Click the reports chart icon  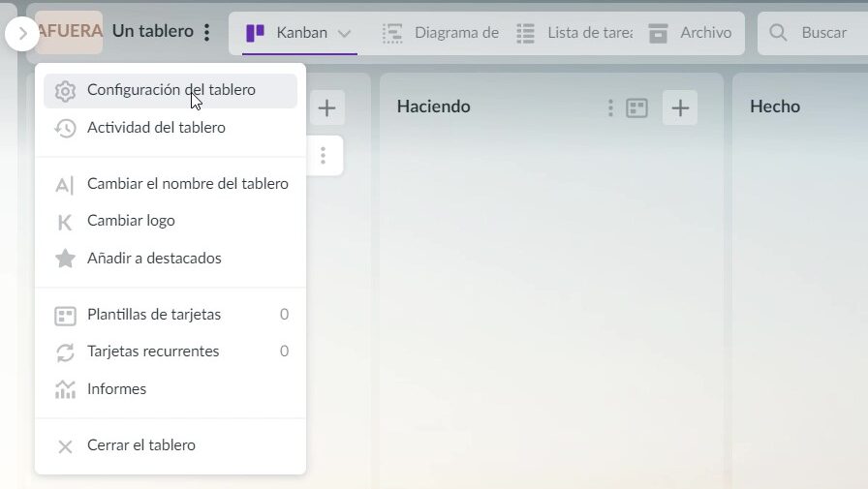click(x=65, y=389)
